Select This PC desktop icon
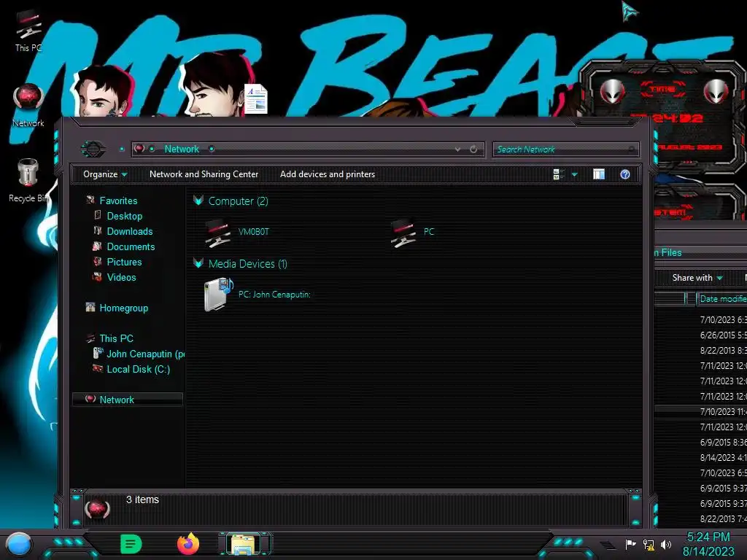The width and height of the screenshot is (747, 560). (28, 31)
